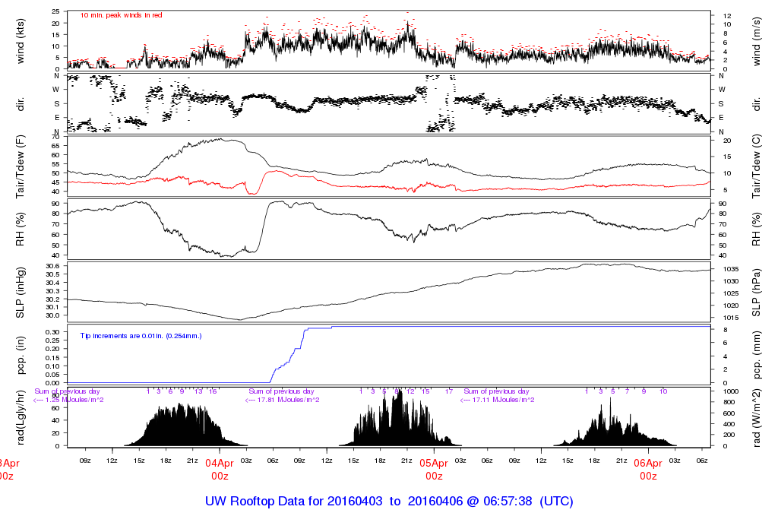Click the '25' knots tick label
778x532 pixels.
click(56, 12)
